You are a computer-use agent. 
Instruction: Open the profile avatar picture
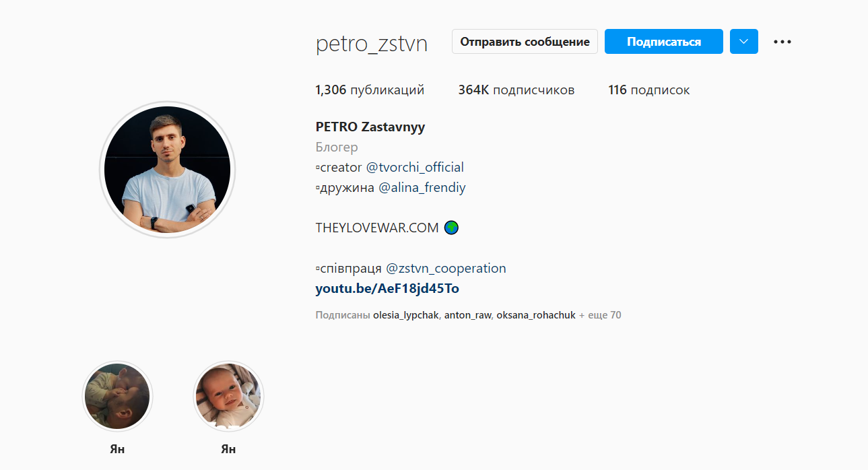[167, 169]
